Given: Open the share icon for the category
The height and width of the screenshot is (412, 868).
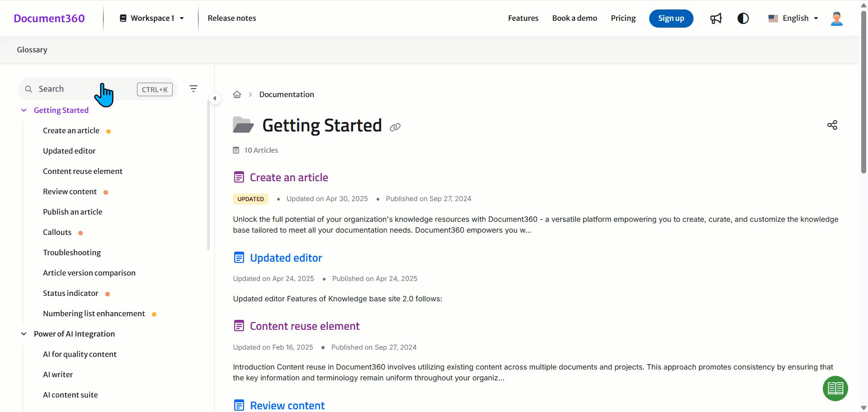Looking at the screenshot, I should tap(832, 125).
